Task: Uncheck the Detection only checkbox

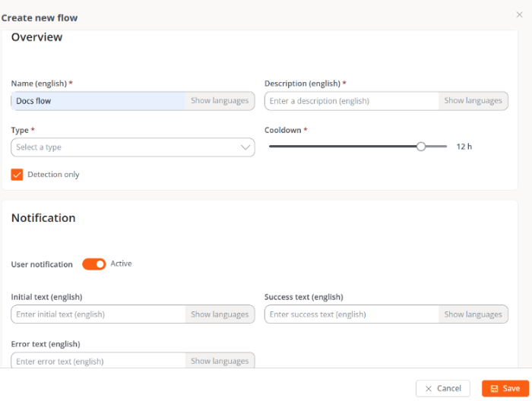Action: click(17, 175)
